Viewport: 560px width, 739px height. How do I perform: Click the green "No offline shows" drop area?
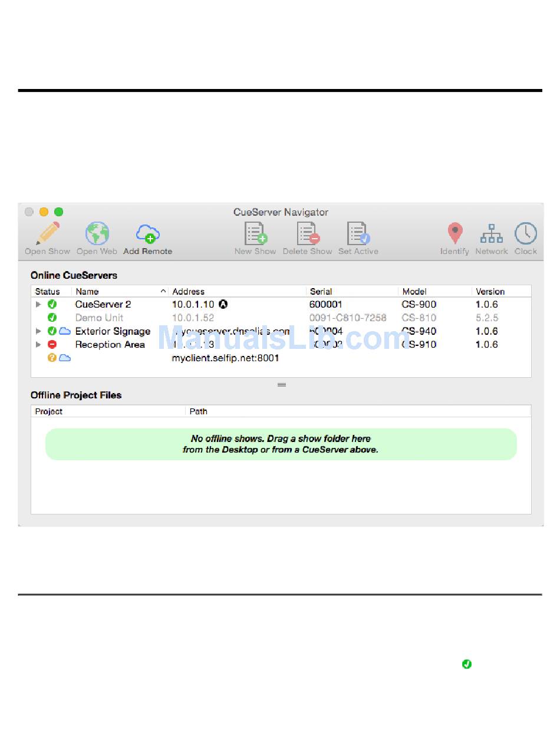[281, 444]
